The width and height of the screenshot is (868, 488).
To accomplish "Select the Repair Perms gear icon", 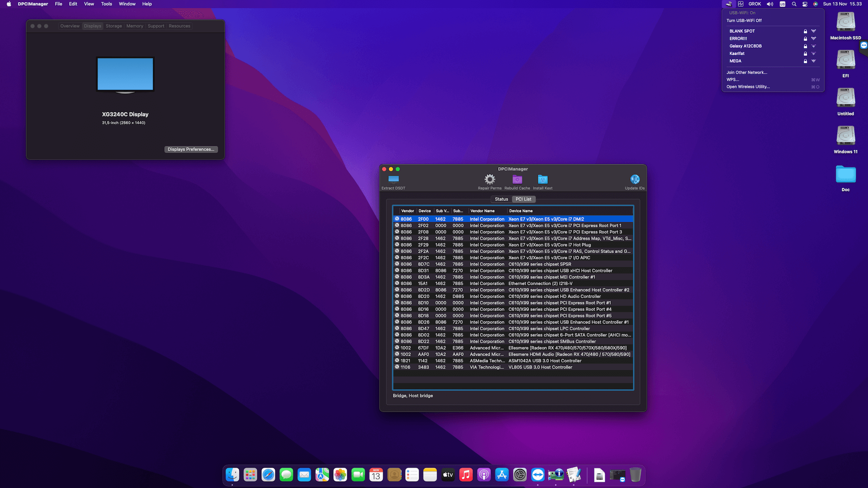I will coord(489,179).
